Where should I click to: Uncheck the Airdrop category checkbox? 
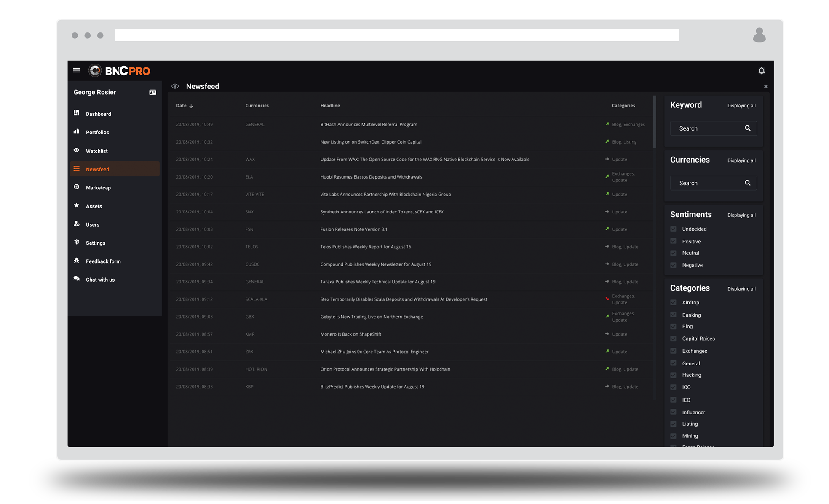click(673, 303)
